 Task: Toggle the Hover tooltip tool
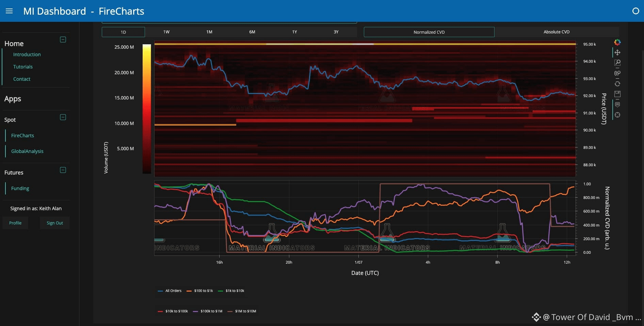click(x=617, y=105)
